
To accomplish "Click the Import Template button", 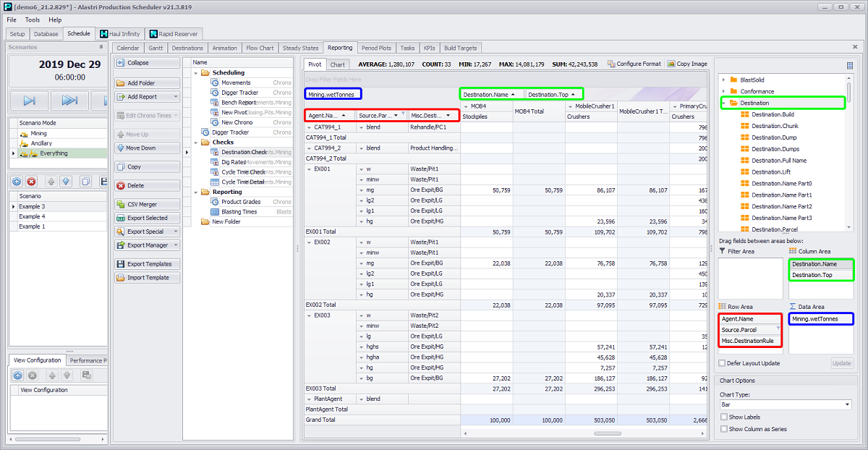I will tap(147, 278).
